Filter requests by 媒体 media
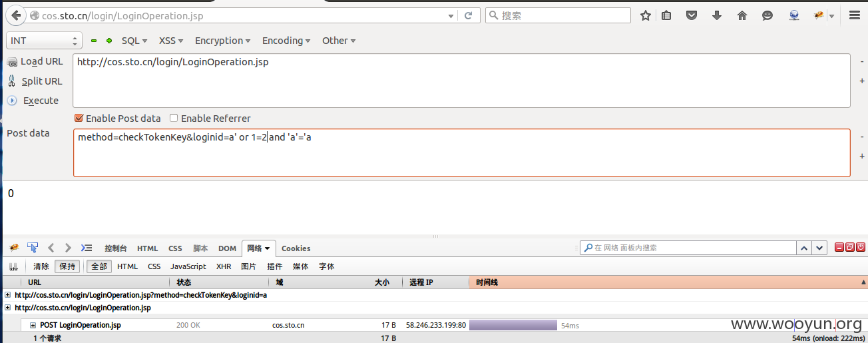The height and width of the screenshot is (343, 868). pyautogui.click(x=301, y=266)
